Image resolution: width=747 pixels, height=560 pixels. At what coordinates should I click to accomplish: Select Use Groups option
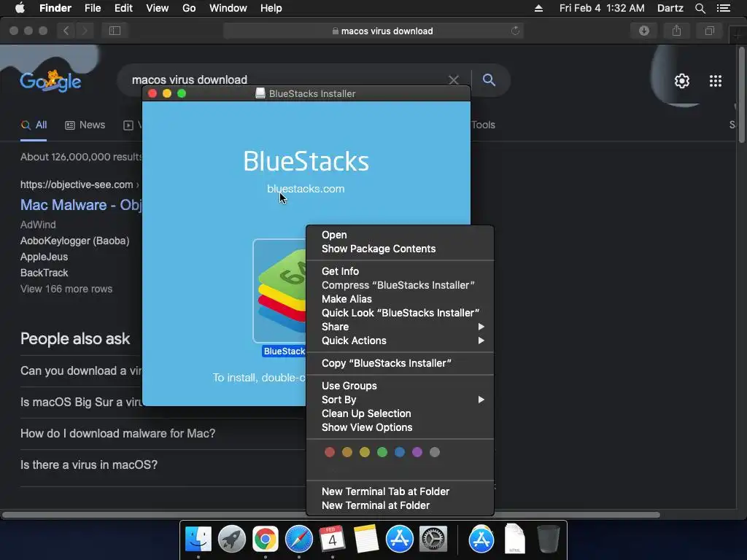(400, 386)
